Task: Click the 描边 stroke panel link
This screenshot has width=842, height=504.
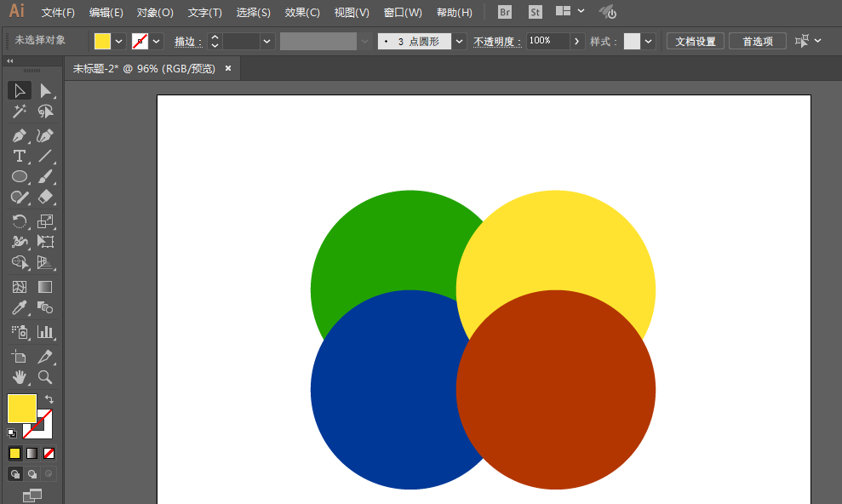Action: (x=187, y=42)
